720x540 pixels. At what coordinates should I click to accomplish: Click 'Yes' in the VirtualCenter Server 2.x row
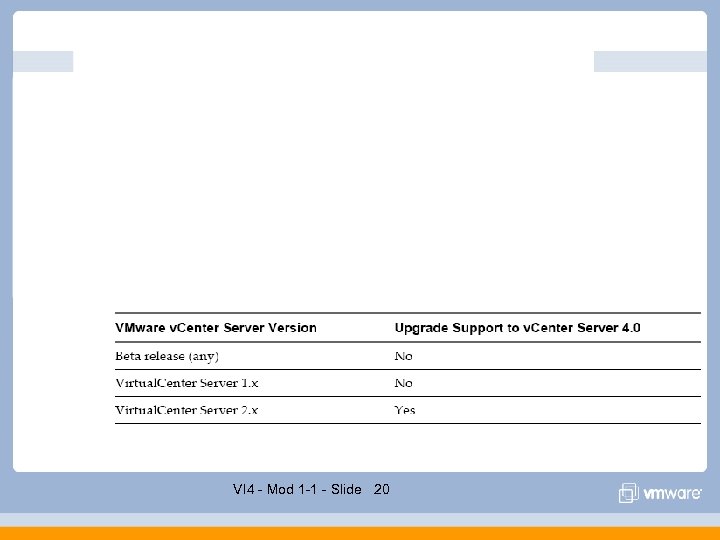pyautogui.click(x=405, y=410)
